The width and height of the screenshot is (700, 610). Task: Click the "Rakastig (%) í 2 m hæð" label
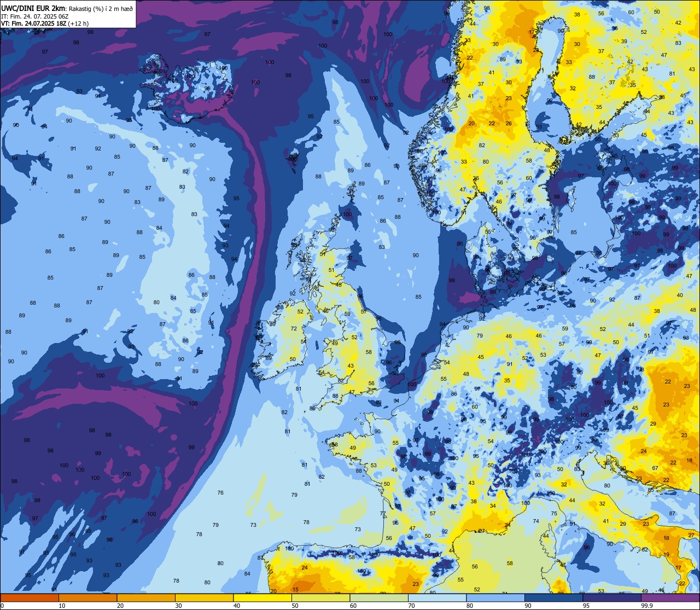[101, 8]
